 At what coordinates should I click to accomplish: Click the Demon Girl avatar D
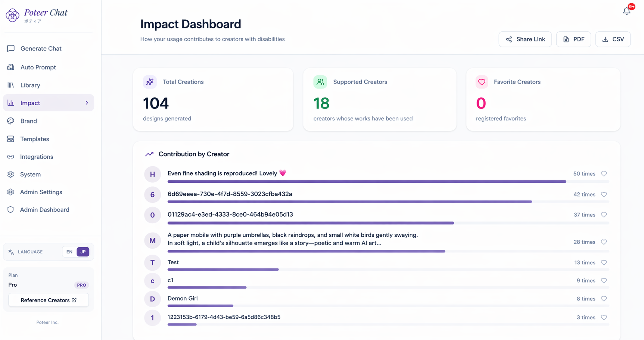click(152, 299)
